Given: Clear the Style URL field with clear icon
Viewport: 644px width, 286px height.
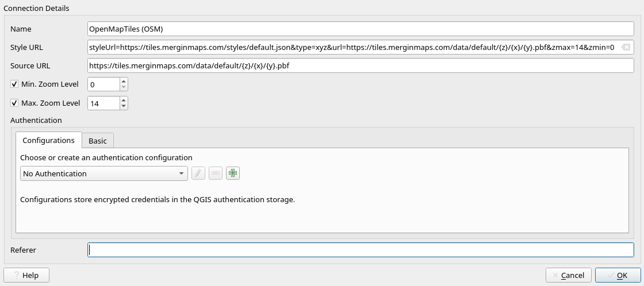Looking at the screenshot, I should point(626,47).
